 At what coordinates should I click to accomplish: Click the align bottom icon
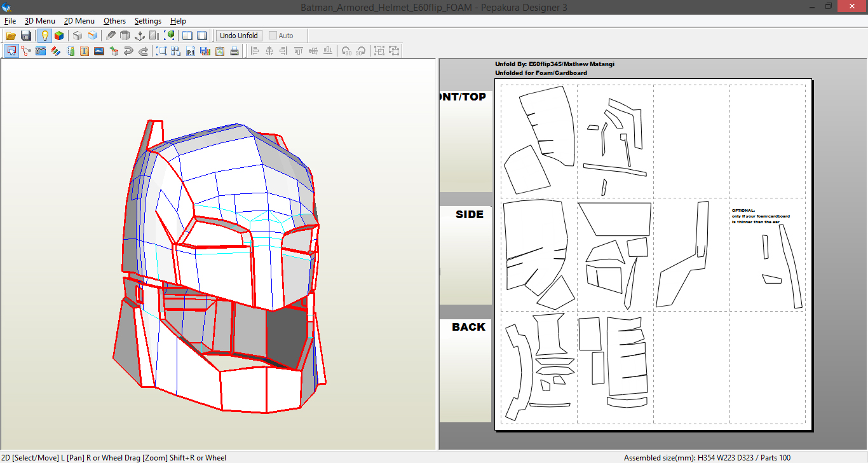click(328, 51)
